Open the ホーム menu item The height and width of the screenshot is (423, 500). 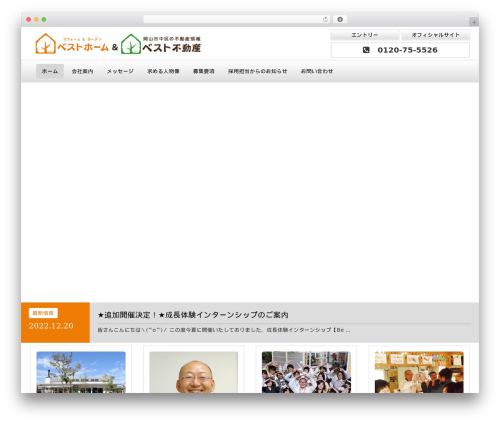click(50, 71)
